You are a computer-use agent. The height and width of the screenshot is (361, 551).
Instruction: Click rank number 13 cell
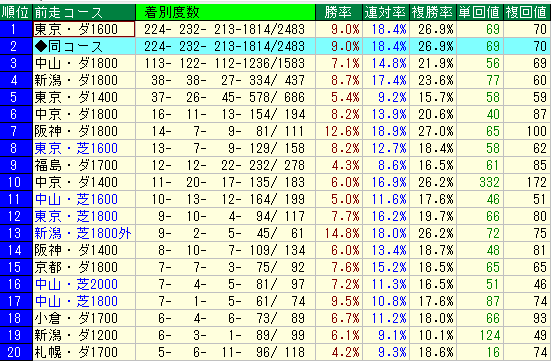click(x=16, y=233)
